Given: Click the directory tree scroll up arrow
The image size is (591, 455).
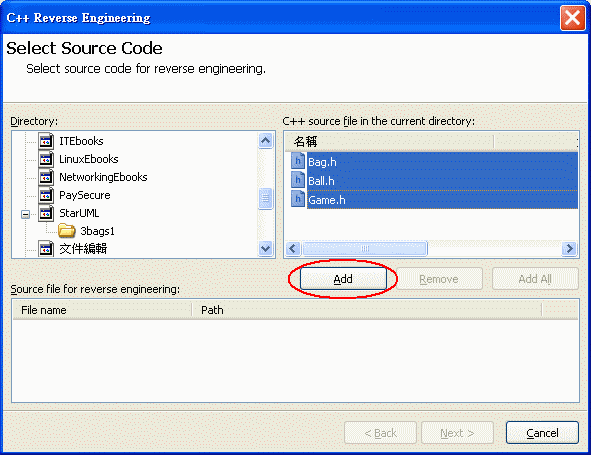Looking at the screenshot, I should point(265,141).
